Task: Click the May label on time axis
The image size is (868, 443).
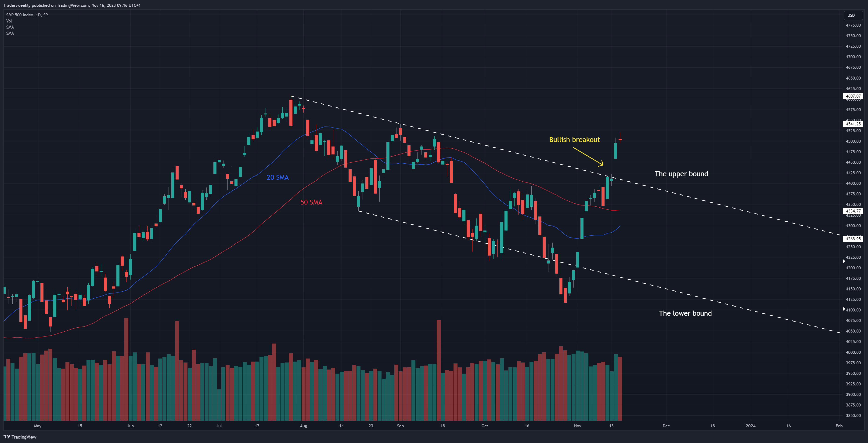Action: [x=38, y=426]
